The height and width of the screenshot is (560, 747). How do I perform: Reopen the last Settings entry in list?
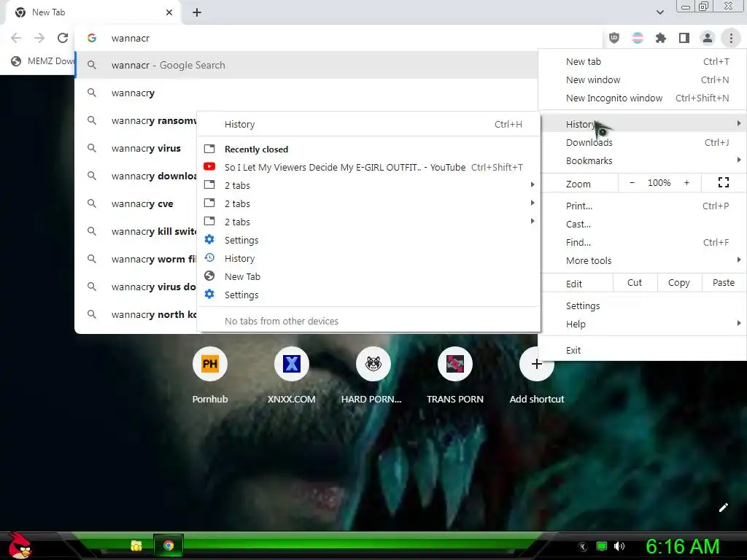pyautogui.click(x=368, y=295)
